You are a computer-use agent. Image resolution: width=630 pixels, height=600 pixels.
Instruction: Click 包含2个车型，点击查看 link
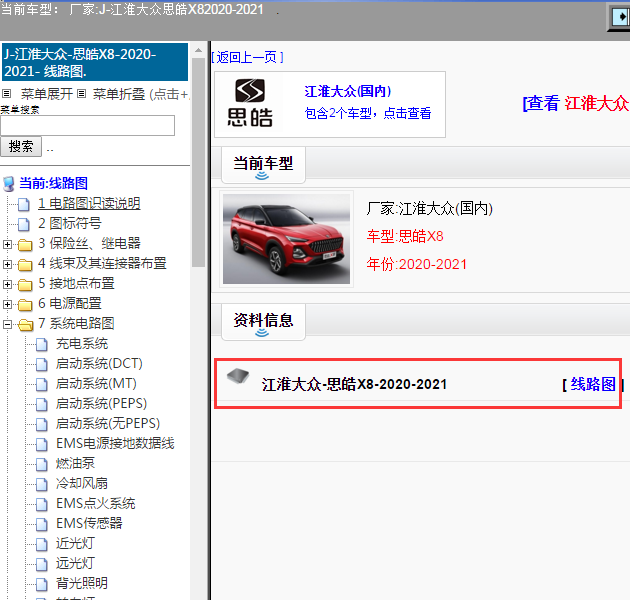click(x=368, y=113)
